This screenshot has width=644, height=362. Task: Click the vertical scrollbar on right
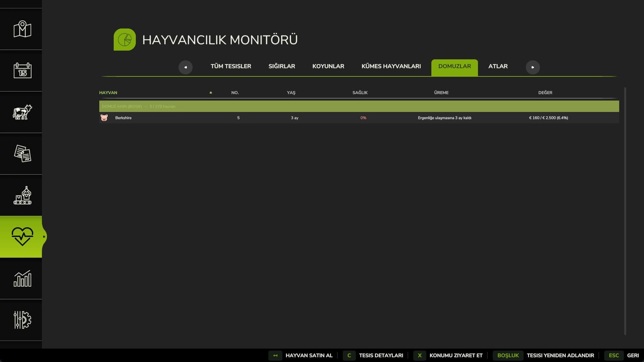625,211
